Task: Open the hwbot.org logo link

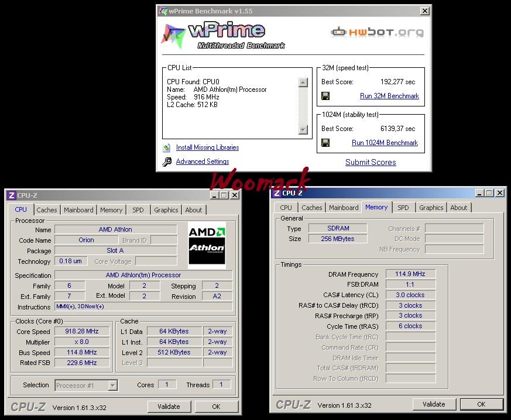Action: [x=378, y=32]
